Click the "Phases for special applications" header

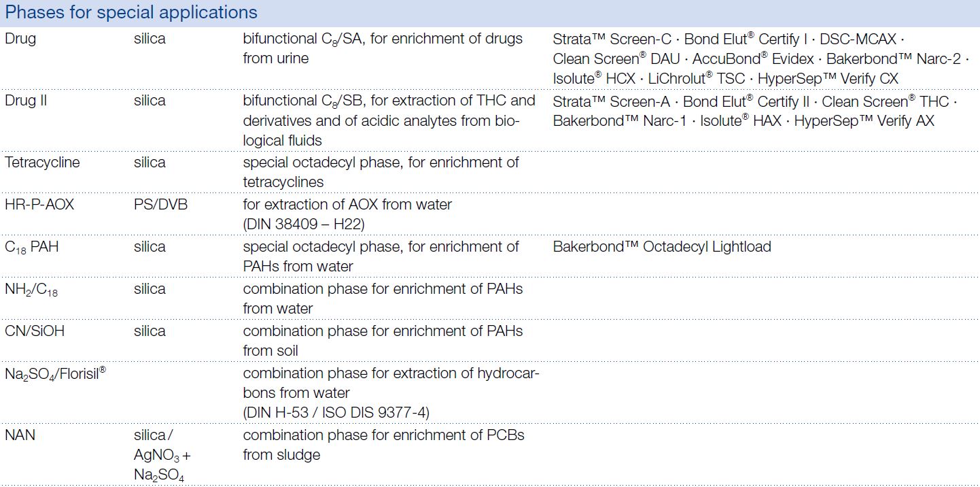coord(132,13)
